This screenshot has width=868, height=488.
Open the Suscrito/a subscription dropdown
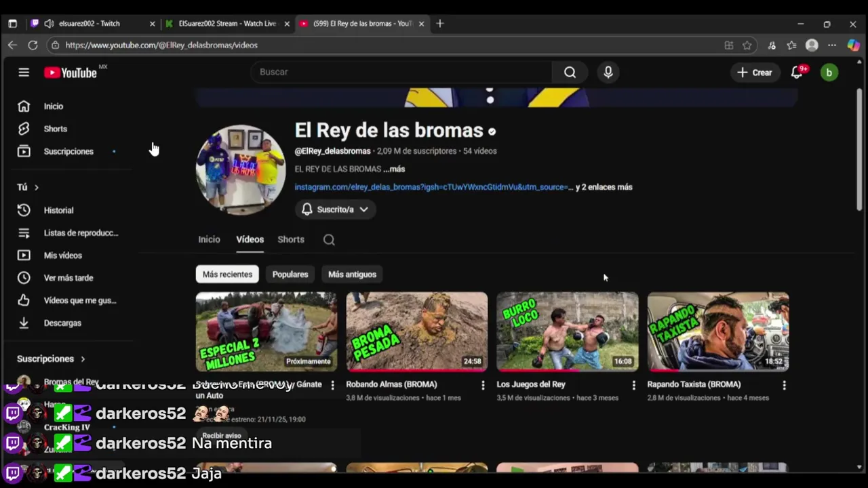click(x=336, y=209)
